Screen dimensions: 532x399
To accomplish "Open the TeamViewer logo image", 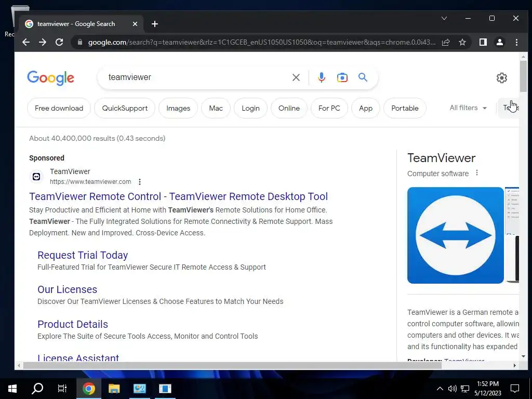I will point(455,235).
